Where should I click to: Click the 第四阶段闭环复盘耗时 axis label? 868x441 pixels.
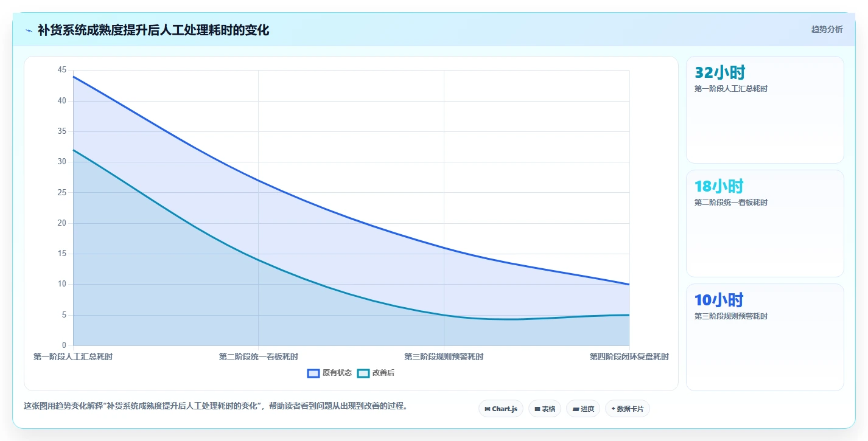(629, 356)
